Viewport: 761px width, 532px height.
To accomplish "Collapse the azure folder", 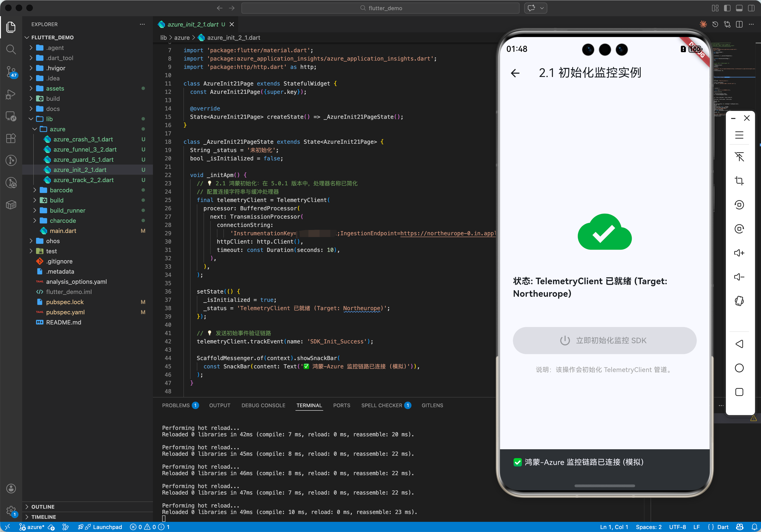I will [x=57, y=129].
